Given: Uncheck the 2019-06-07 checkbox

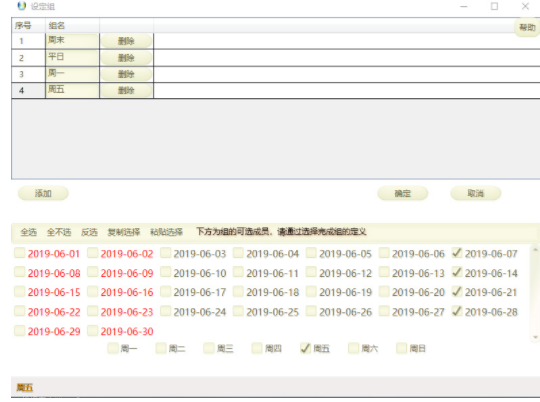Looking at the screenshot, I should 457,253.
